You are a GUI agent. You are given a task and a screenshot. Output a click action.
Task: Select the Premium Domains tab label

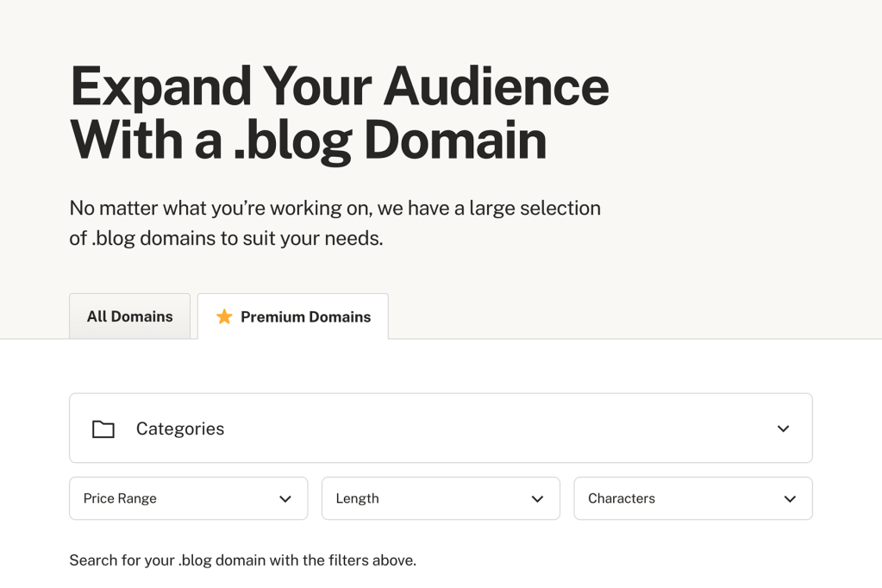(x=305, y=317)
